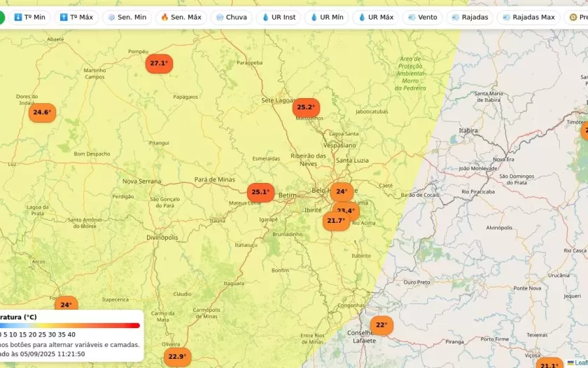588x368 pixels.
Task: Activate the UR Mín humidity layer
Action: tap(326, 17)
